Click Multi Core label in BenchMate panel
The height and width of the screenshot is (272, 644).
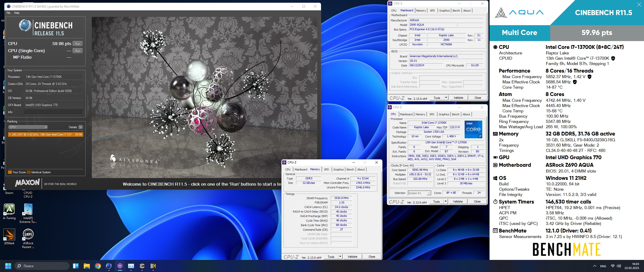pyautogui.click(x=519, y=33)
